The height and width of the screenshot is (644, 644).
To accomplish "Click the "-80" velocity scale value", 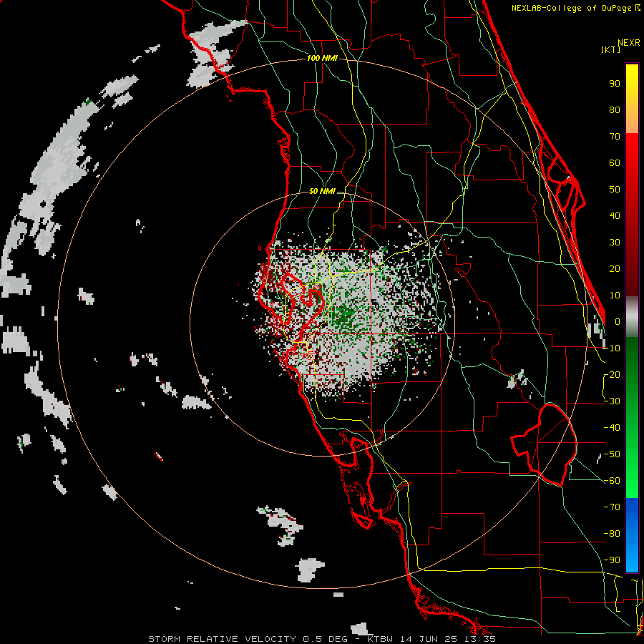I will 612,534.
